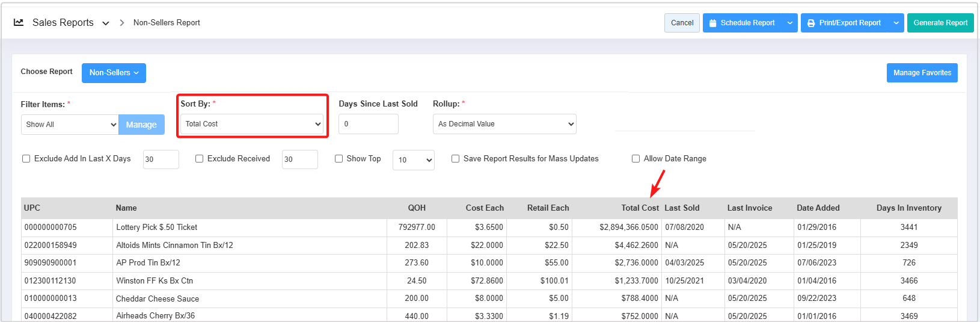Open the Sort By Total Cost dropdown
The width and height of the screenshot is (980, 322).
tap(252, 124)
